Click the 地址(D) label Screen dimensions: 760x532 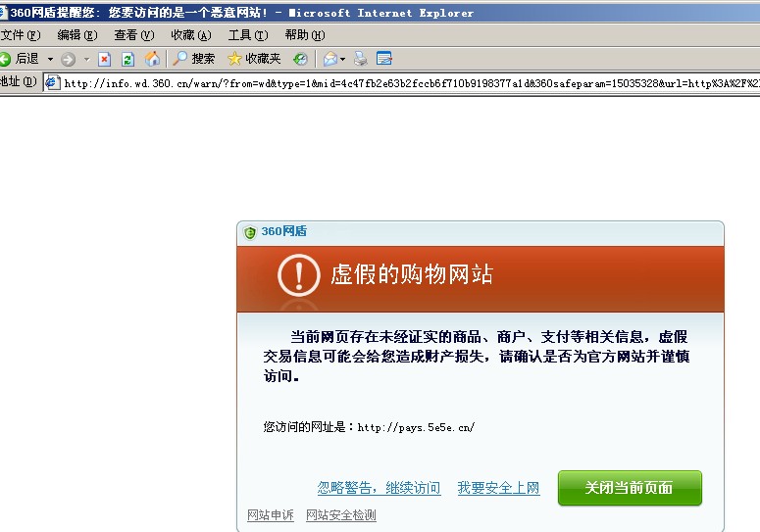(19, 81)
